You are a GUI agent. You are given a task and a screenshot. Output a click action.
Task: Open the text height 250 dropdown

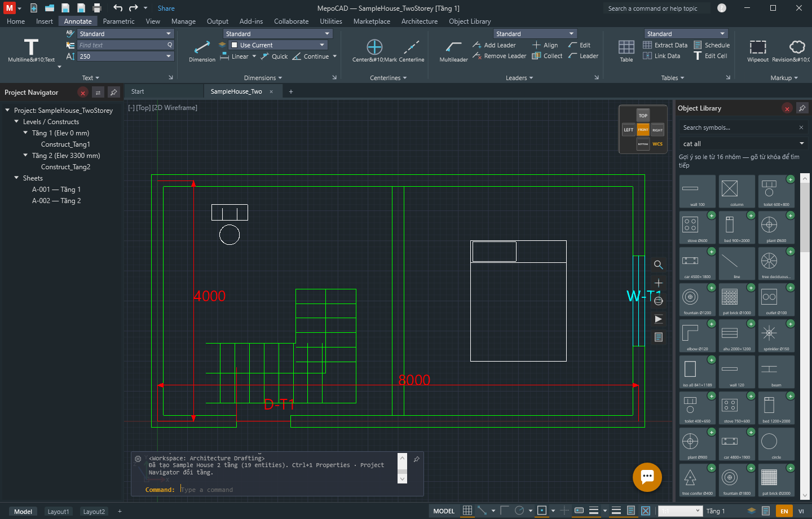(125, 56)
